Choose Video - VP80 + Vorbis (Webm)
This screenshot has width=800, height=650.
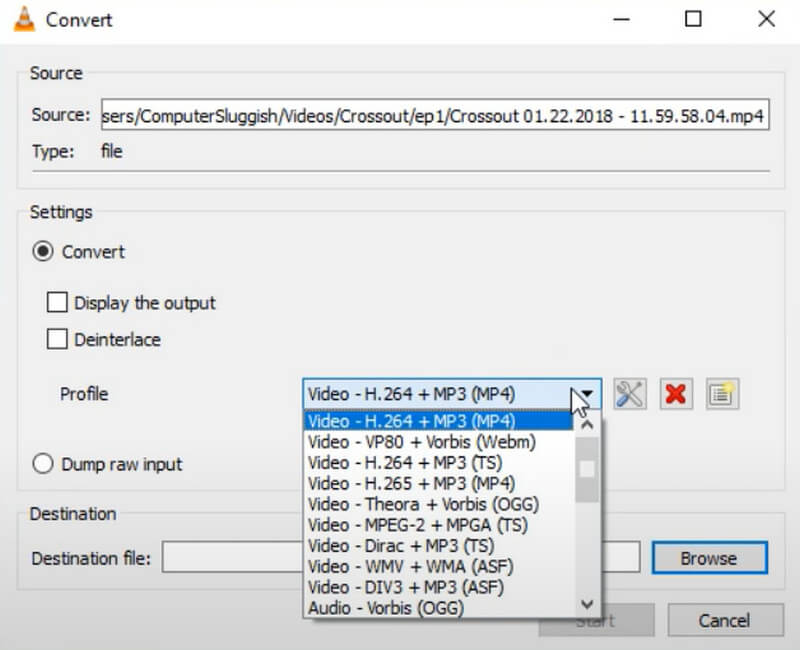click(x=422, y=442)
